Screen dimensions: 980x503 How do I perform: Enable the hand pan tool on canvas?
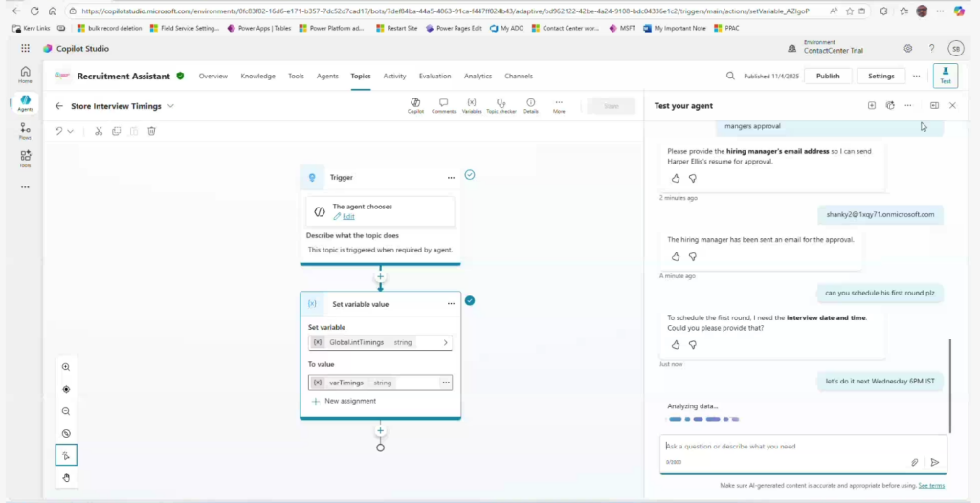pos(66,477)
